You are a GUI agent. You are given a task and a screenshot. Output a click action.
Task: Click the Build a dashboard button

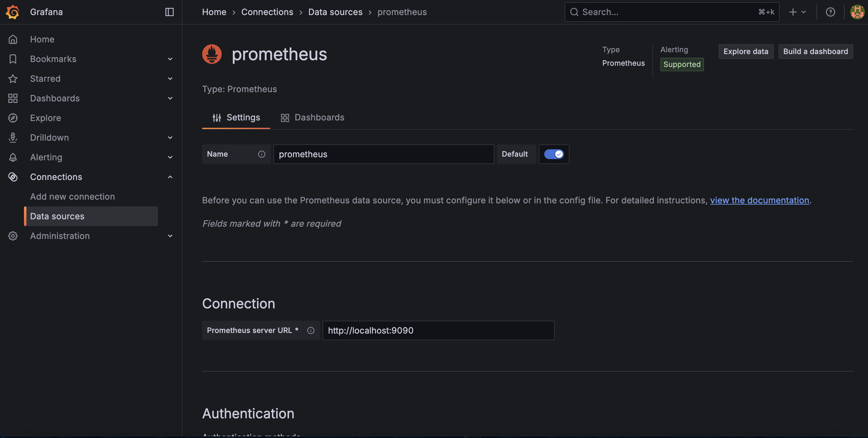tap(815, 52)
